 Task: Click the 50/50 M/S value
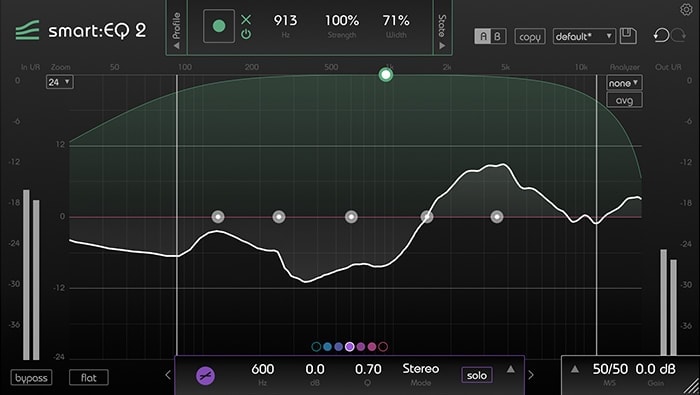point(610,369)
